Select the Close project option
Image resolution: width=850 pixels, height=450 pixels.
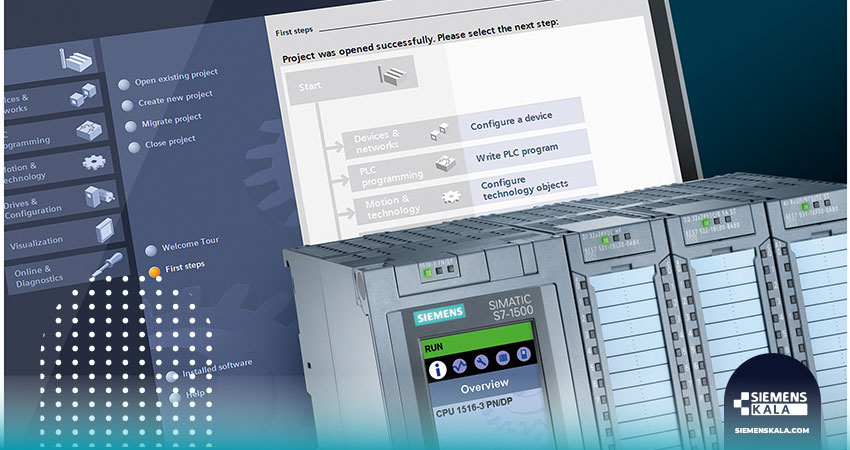[x=162, y=144]
